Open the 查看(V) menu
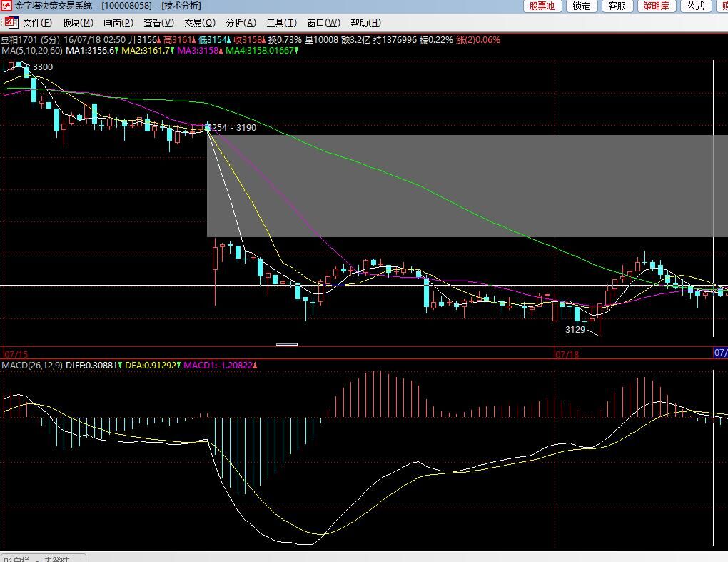This screenshot has height=562, width=728. click(158, 23)
